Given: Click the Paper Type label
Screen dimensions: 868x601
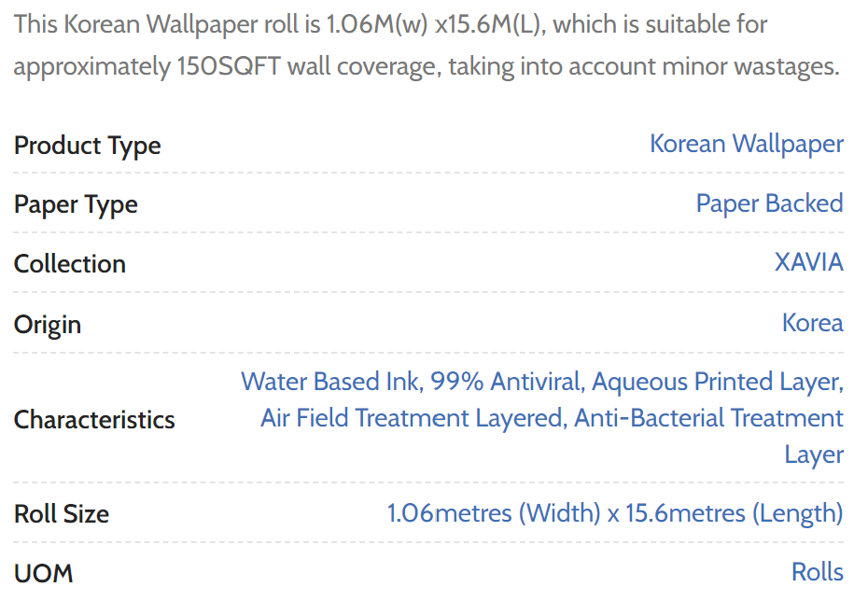Looking at the screenshot, I should click(x=76, y=204).
